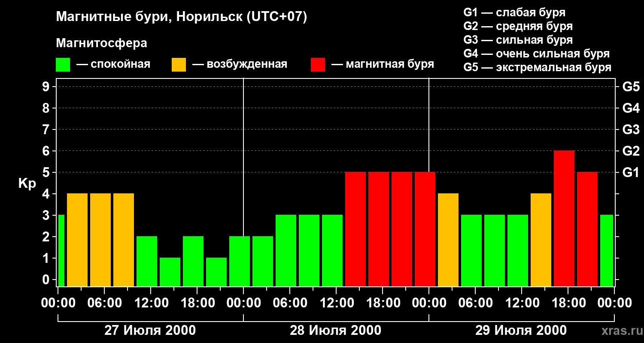This screenshot has width=644, height=343.
Task: Click legend line 'G1 — слабая буря'
Action: click(514, 12)
